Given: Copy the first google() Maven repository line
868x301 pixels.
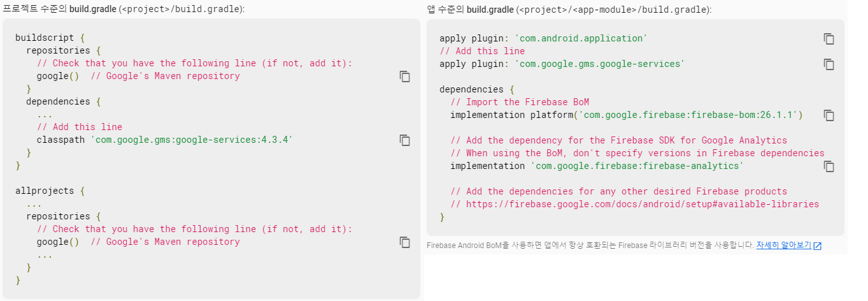Looking at the screenshot, I should pyautogui.click(x=404, y=77).
